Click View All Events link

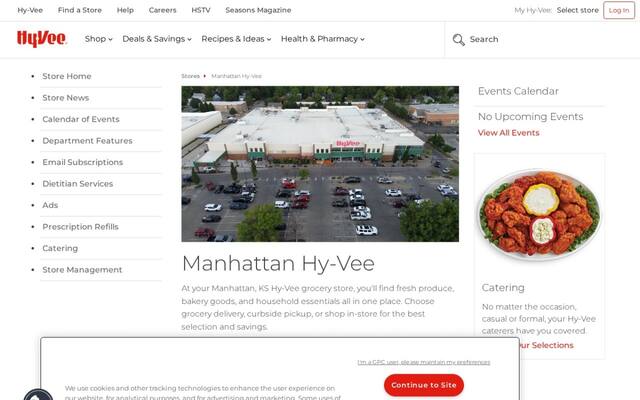(509, 133)
